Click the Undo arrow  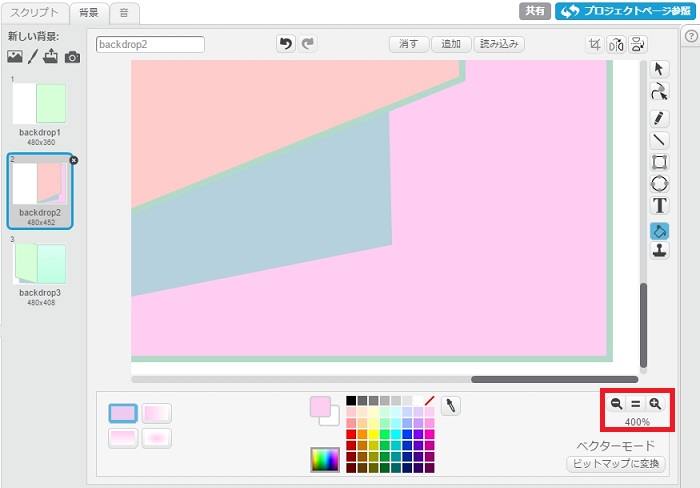click(x=286, y=44)
